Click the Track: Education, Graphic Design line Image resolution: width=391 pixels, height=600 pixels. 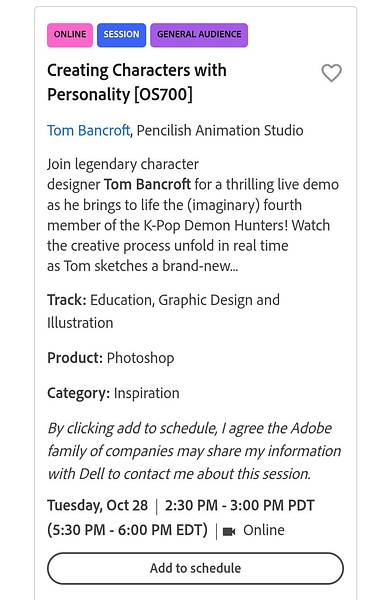[163, 311]
